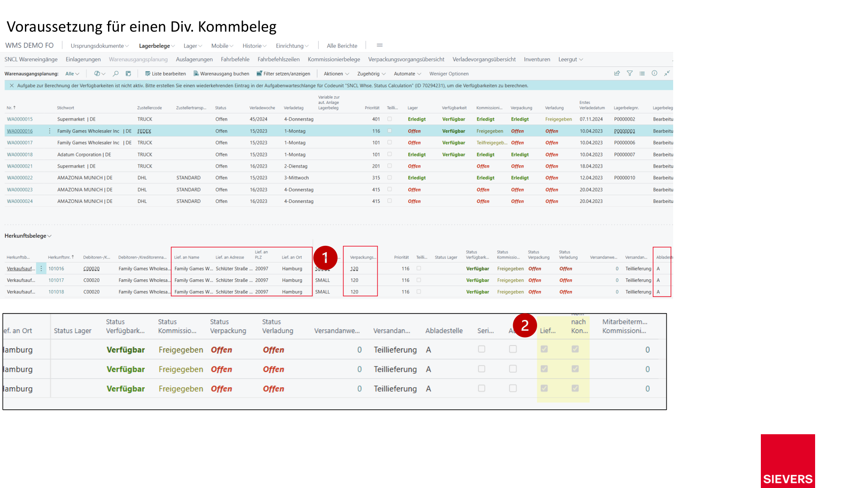Open shipment WA0000016
Screen dimensions: 868x488
[x=20, y=131]
